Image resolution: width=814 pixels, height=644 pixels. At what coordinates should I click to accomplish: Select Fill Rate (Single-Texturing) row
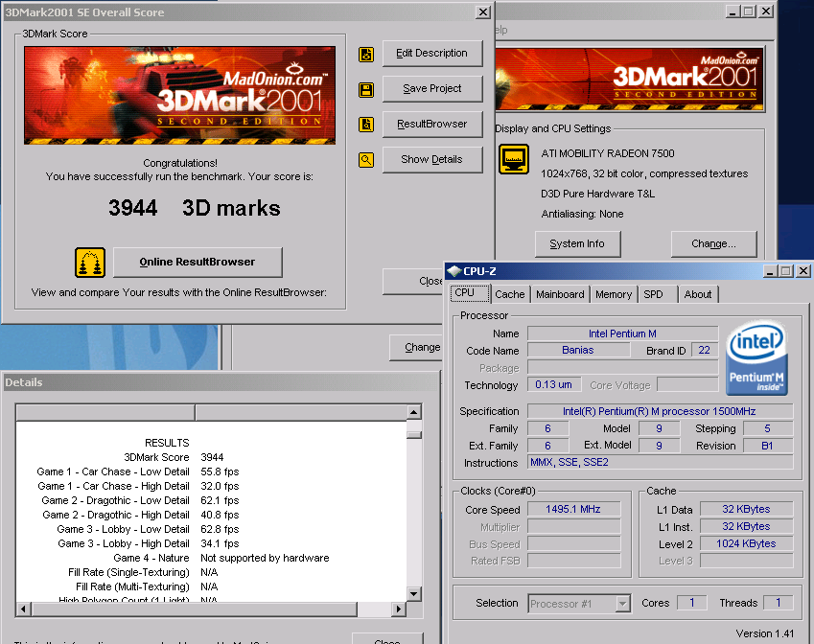(x=211, y=573)
